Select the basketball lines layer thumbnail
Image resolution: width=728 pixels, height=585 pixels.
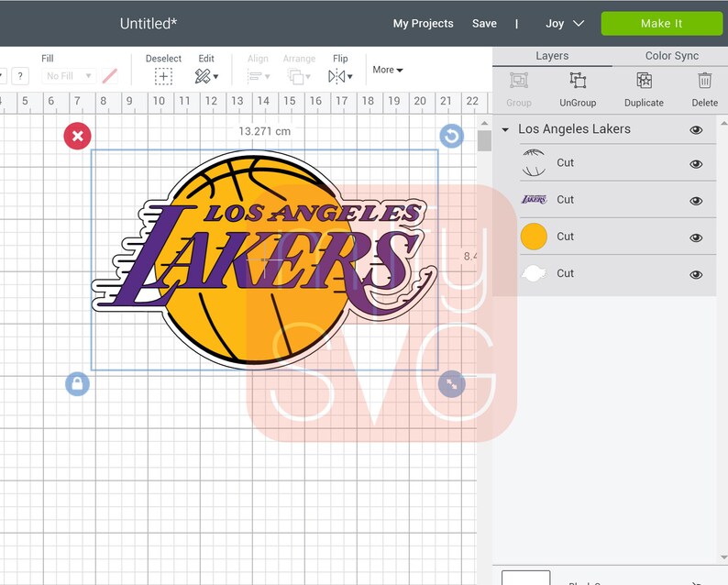tap(534, 162)
